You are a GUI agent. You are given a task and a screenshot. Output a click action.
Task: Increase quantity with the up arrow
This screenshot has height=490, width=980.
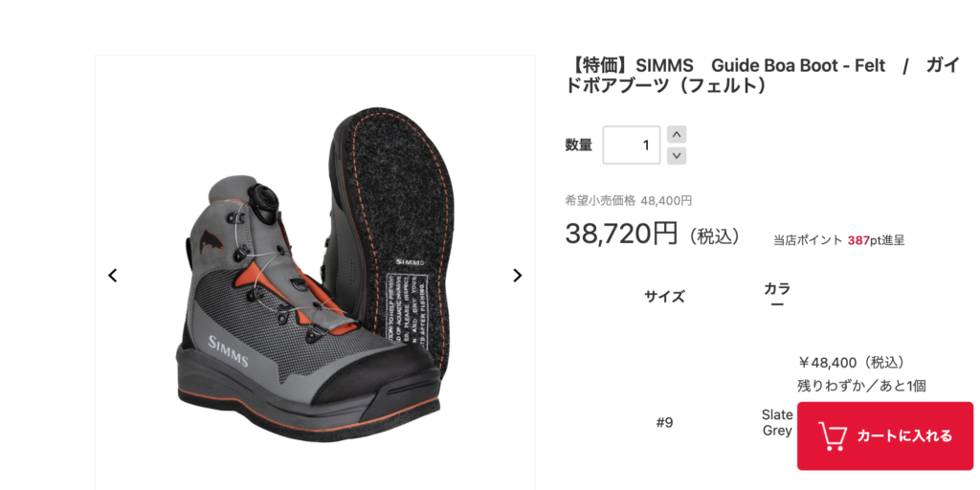677,134
